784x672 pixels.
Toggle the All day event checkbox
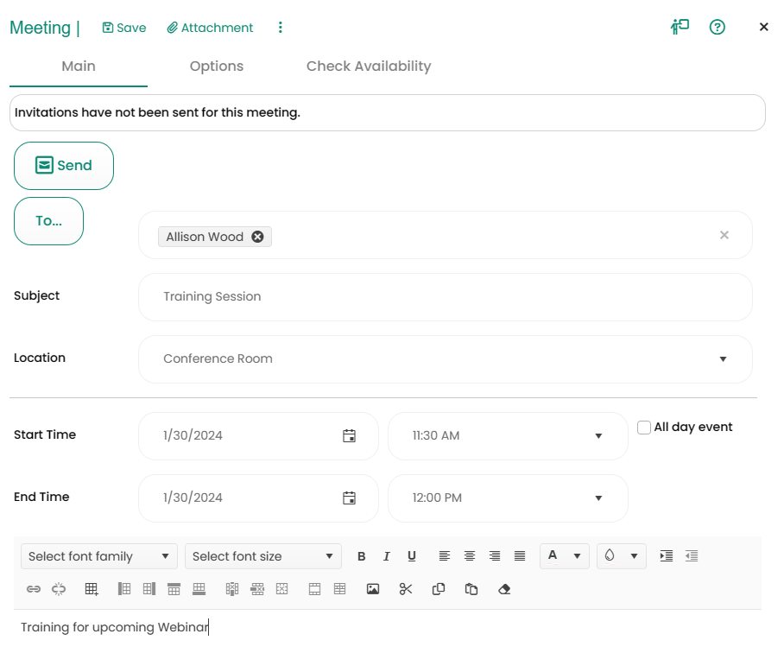[x=644, y=428]
